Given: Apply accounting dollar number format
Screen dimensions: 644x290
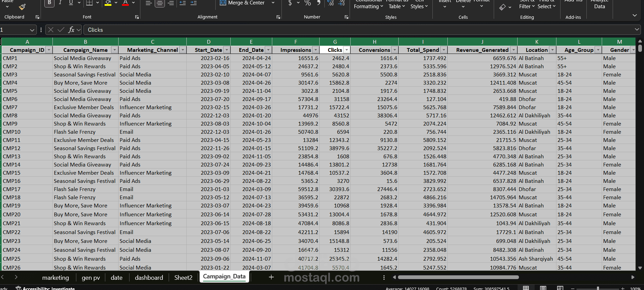Looking at the screenshot, I should (290, 3).
